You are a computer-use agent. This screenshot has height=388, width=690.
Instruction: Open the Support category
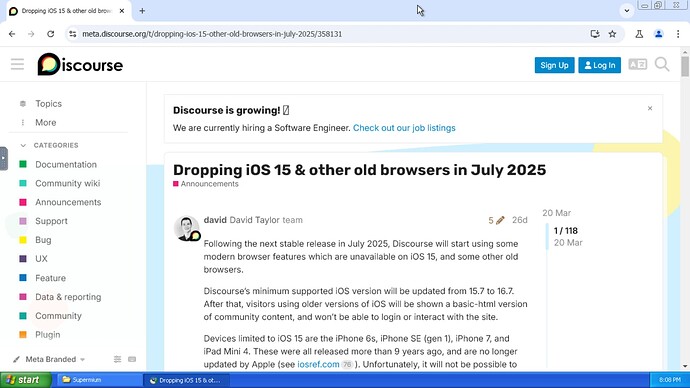[x=51, y=221]
